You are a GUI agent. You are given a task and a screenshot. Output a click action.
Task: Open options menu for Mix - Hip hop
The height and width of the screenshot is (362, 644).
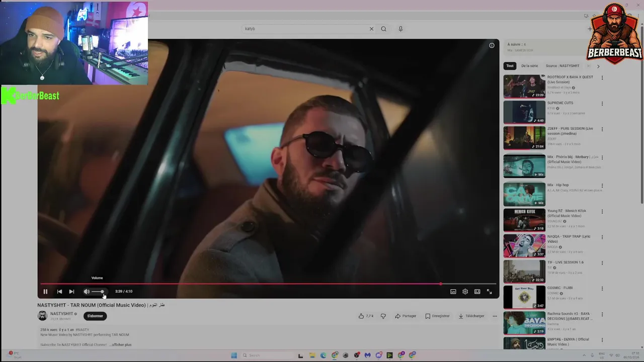[x=602, y=186]
